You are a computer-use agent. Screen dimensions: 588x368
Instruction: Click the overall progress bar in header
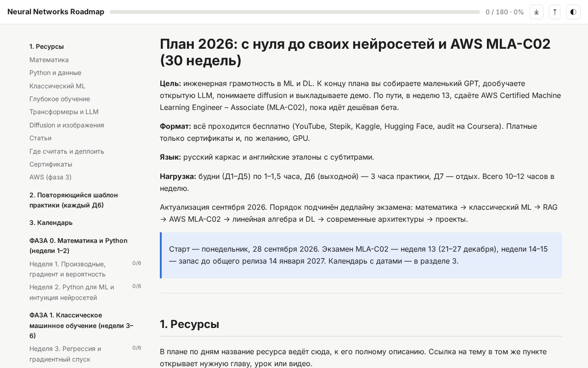click(x=295, y=12)
